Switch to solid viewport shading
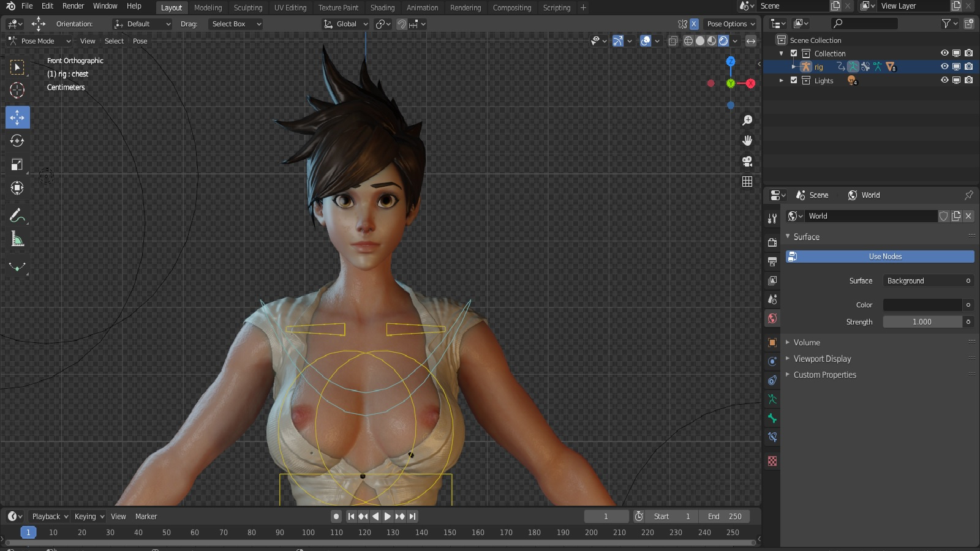This screenshot has width=980, height=551. [700, 41]
